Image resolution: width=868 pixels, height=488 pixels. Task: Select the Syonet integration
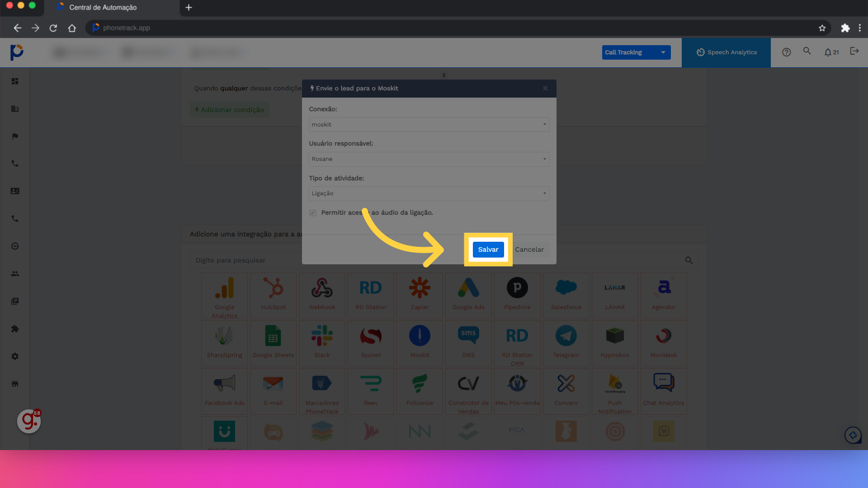(371, 344)
